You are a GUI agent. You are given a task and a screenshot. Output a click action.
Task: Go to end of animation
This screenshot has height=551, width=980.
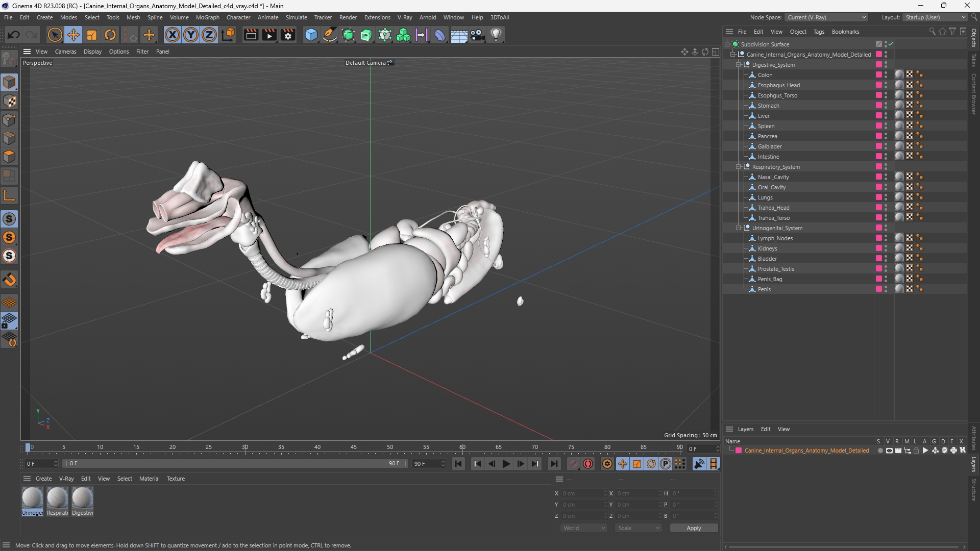click(x=554, y=464)
